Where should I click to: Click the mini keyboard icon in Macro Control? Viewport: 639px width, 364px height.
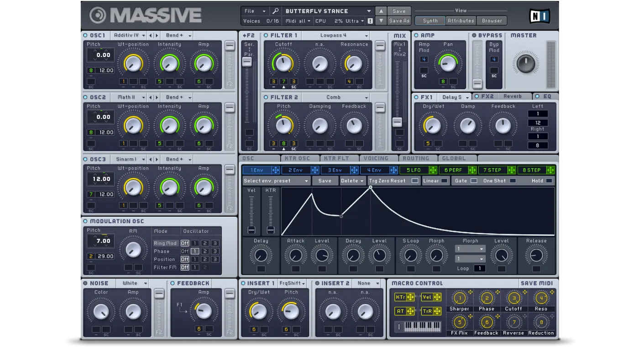[x=418, y=327]
